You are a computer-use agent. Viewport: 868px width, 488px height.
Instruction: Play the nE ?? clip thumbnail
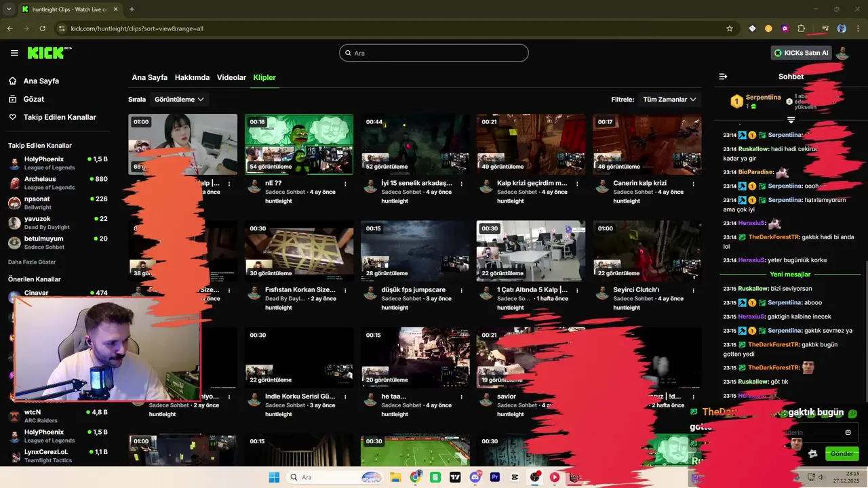point(299,144)
